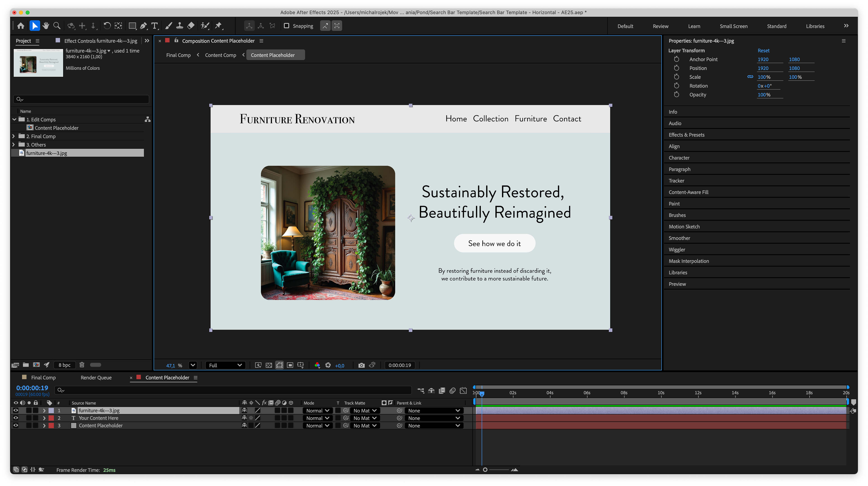Select the Type tool
The height and width of the screenshot is (486, 868).
click(x=155, y=26)
